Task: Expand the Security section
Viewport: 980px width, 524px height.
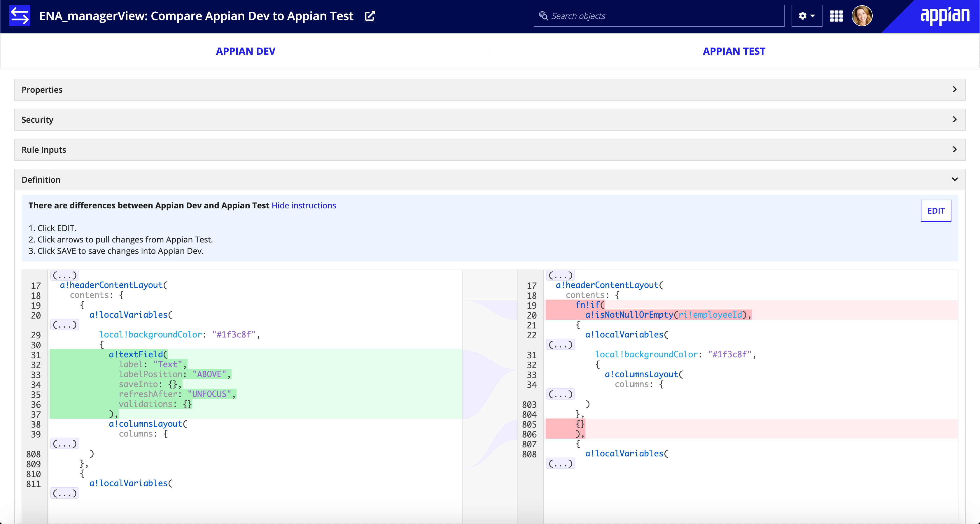Action: 490,120
